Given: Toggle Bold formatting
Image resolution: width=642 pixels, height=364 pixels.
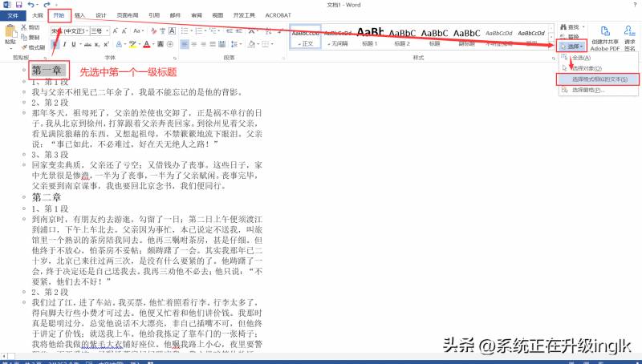Looking at the screenshot, I should point(55,44).
